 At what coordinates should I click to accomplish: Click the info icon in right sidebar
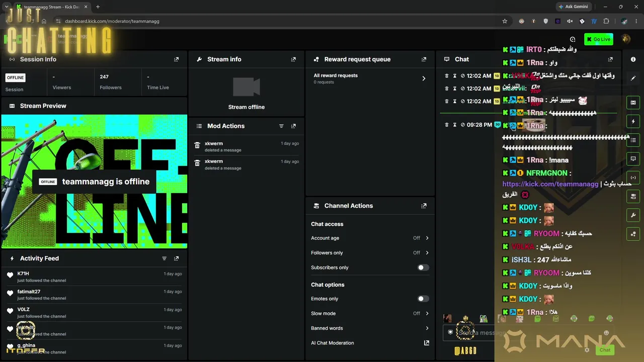point(633,59)
